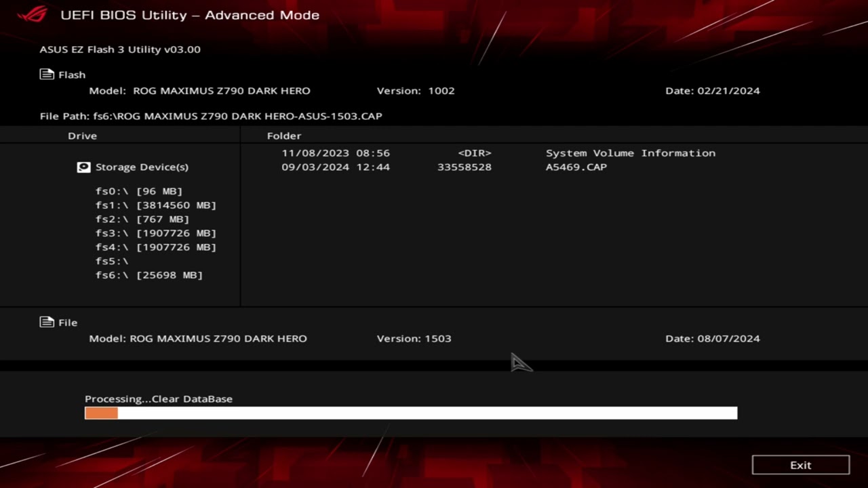Click the Flash Version: 1002 text
The width and height of the screenshot is (868, 488).
416,91
